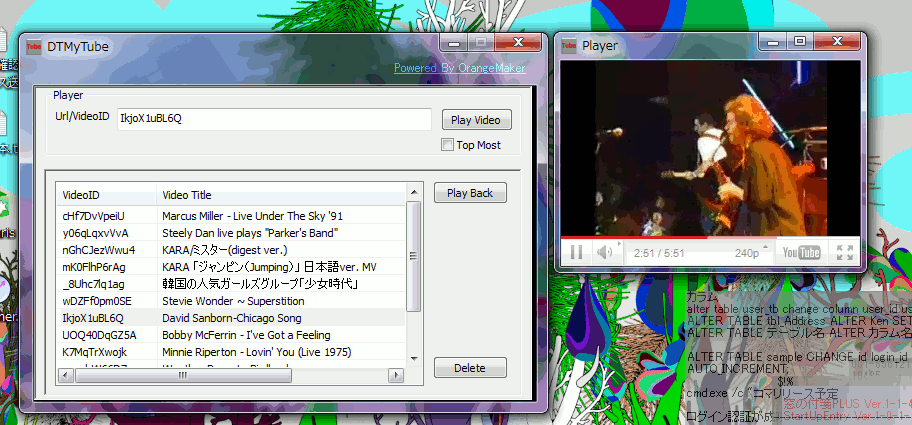
Task: Select KARA/ミスター(digest ver.) row
Action: 231,250
